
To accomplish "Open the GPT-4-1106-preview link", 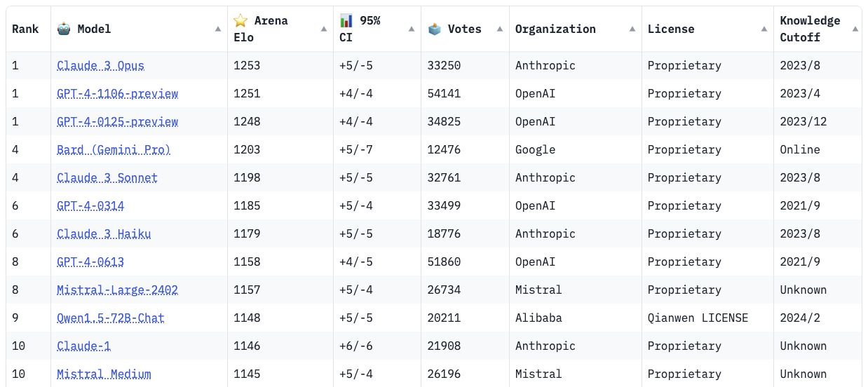I will [x=118, y=93].
